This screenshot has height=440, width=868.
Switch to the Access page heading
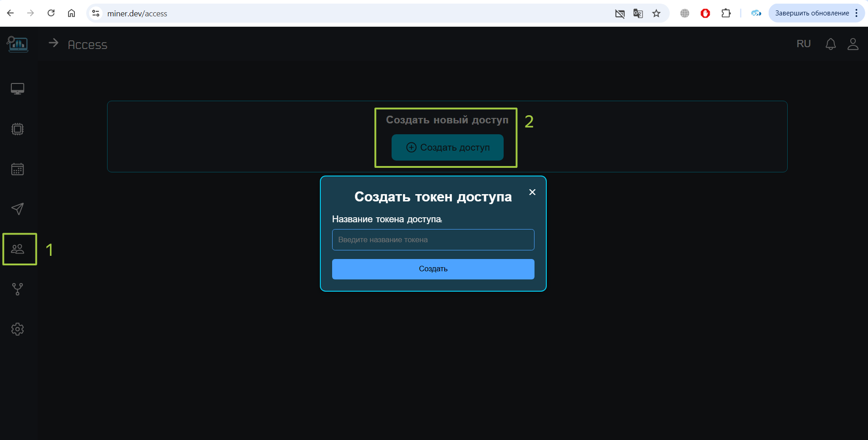coord(87,44)
